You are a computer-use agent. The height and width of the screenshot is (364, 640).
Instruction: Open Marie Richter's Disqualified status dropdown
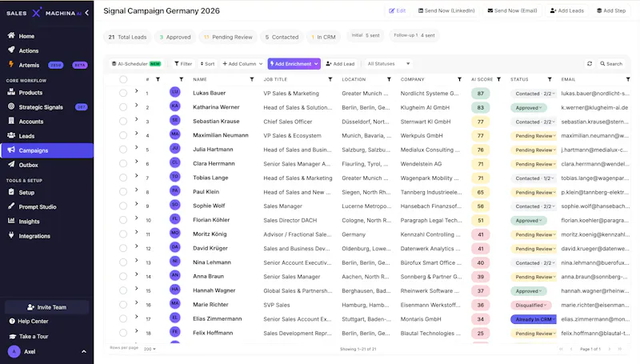(530, 305)
